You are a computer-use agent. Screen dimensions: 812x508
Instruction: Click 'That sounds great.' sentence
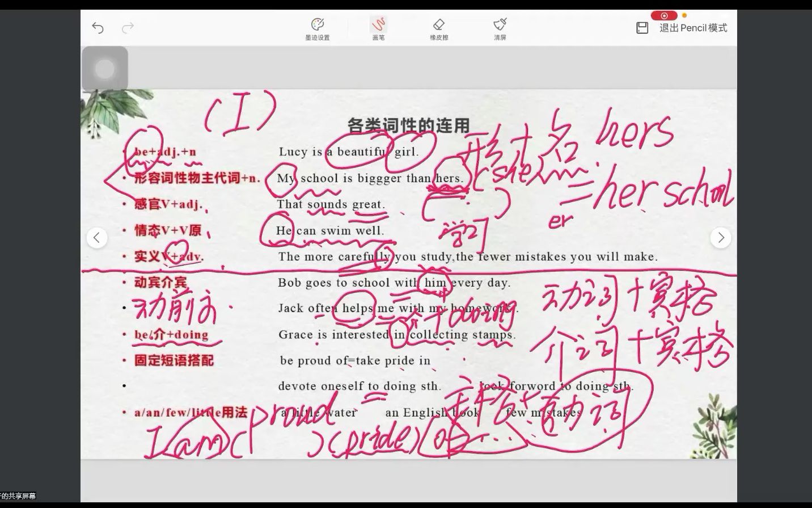pos(331,204)
